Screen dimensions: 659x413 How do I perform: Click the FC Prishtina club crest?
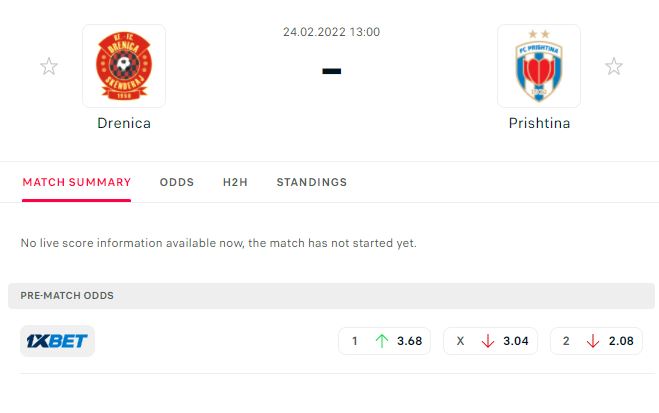tap(539, 66)
